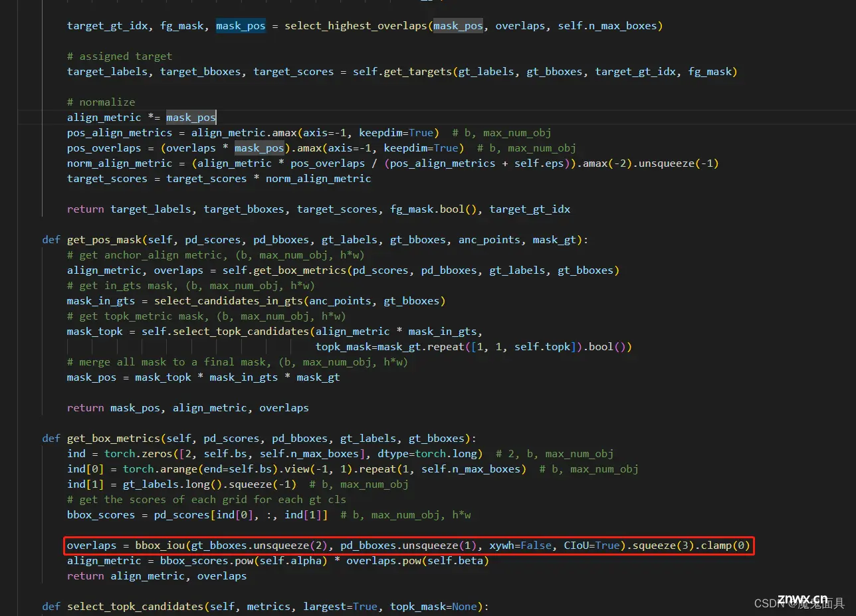Click the '# normalize' comment line

point(101,102)
